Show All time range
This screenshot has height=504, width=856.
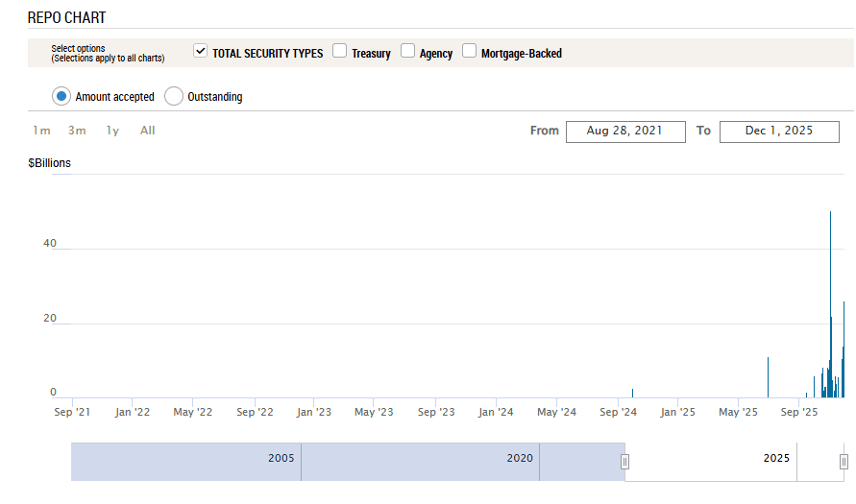coord(147,131)
